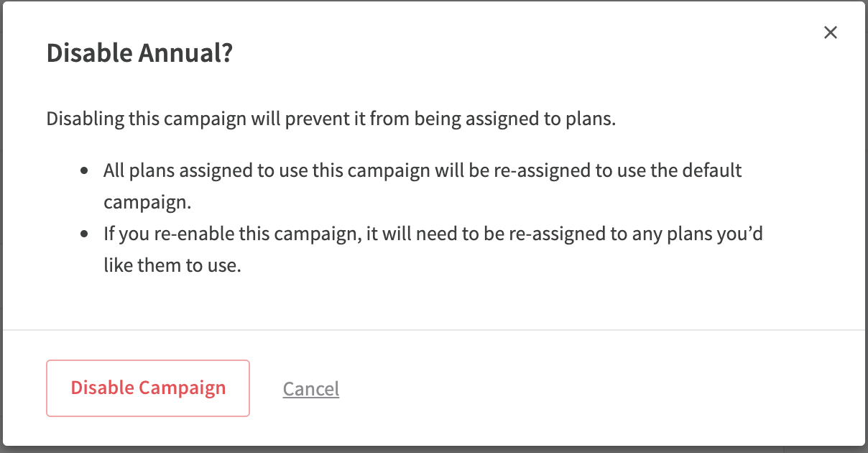Image resolution: width=868 pixels, height=453 pixels.
Task: Confirm with the Disable Campaign button
Action: point(148,388)
